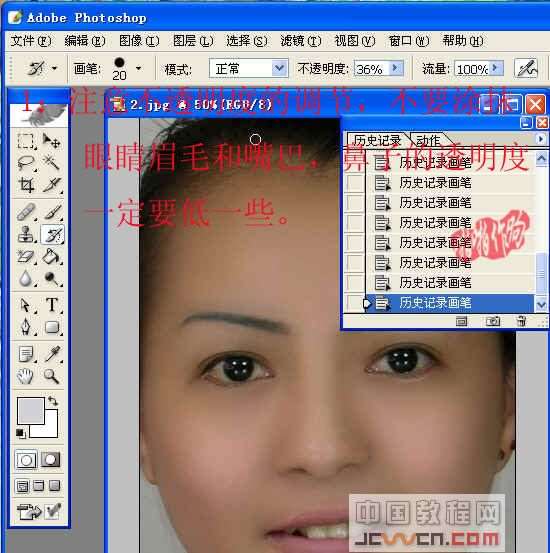550x553 pixels.
Task: Set history brush source on second state
Action: [354, 183]
